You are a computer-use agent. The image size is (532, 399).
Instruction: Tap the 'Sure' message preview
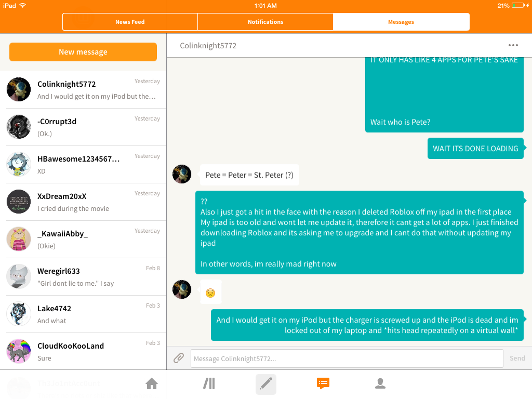(x=44, y=358)
